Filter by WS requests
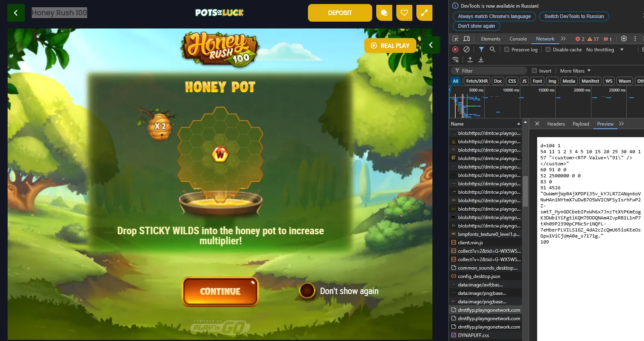Viewport: 644px width, 341px height. [x=609, y=81]
